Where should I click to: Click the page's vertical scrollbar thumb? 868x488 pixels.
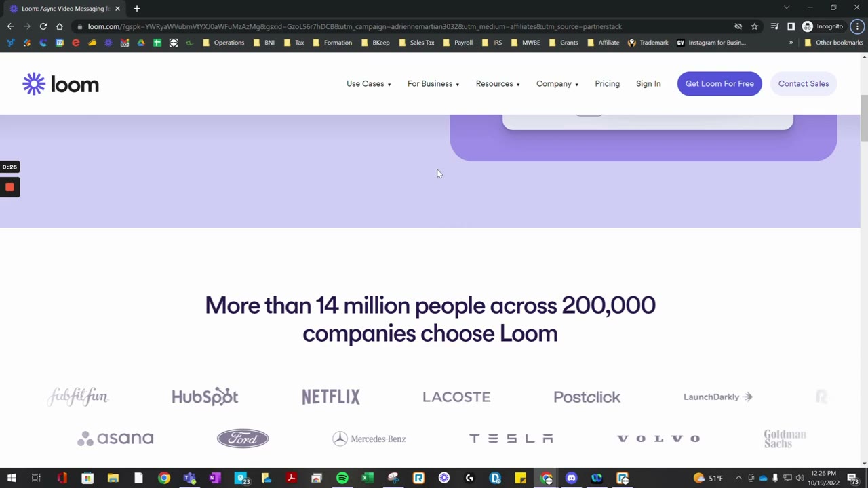click(x=864, y=119)
